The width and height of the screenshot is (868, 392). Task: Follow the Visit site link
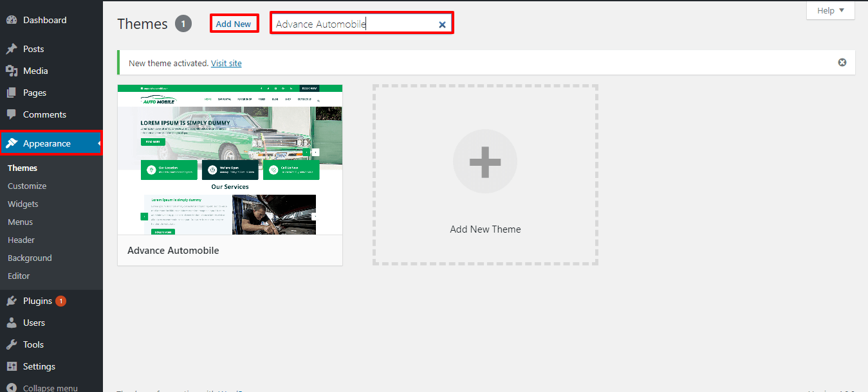226,63
